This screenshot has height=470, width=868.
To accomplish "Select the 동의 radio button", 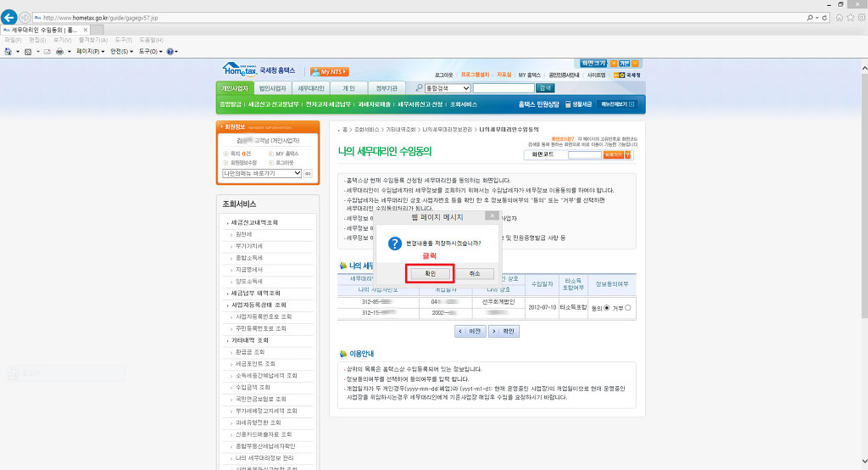I will 607,308.
